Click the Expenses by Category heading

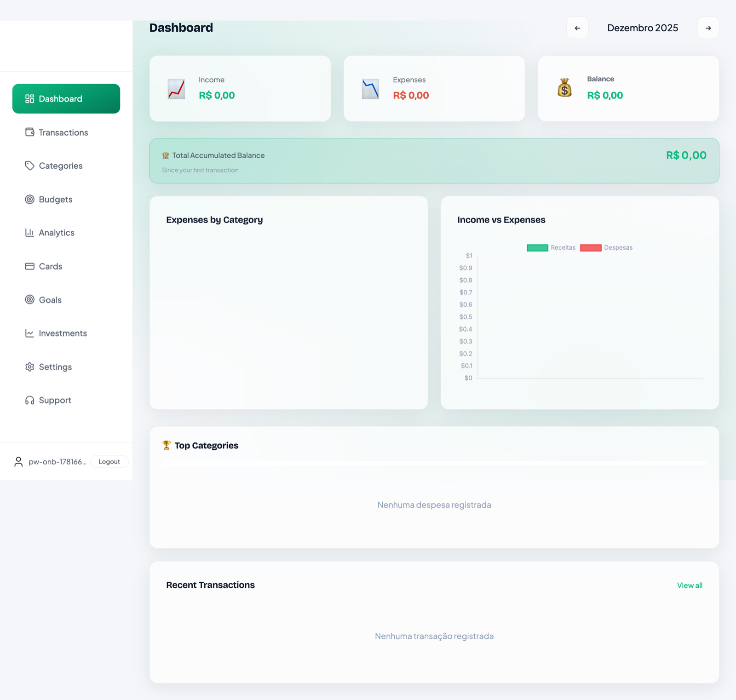point(214,220)
